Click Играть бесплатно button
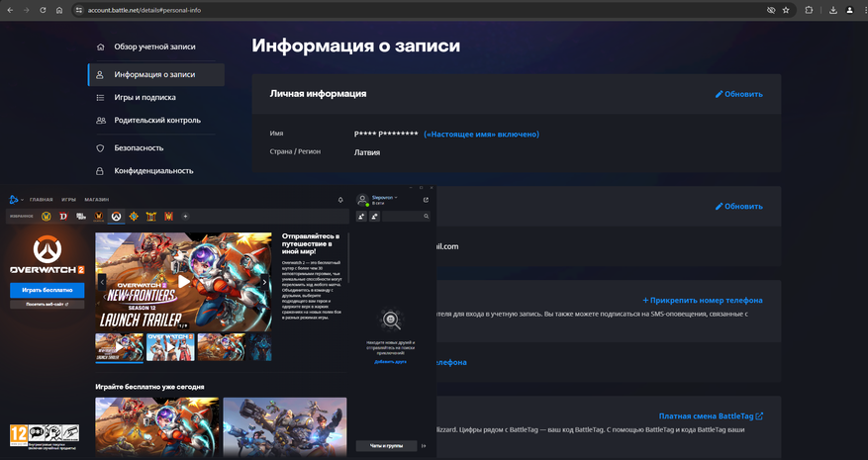Viewport: 868px width, 460px height. click(48, 290)
